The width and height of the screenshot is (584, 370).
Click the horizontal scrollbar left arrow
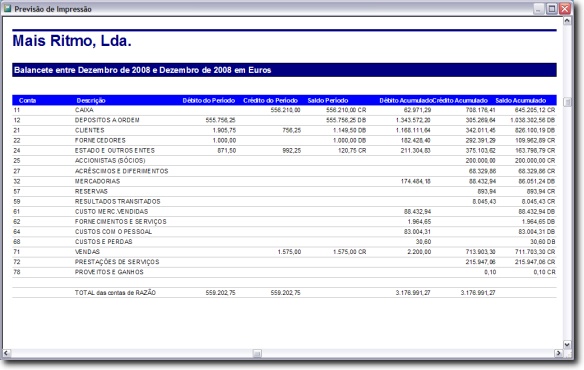click(6, 352)
